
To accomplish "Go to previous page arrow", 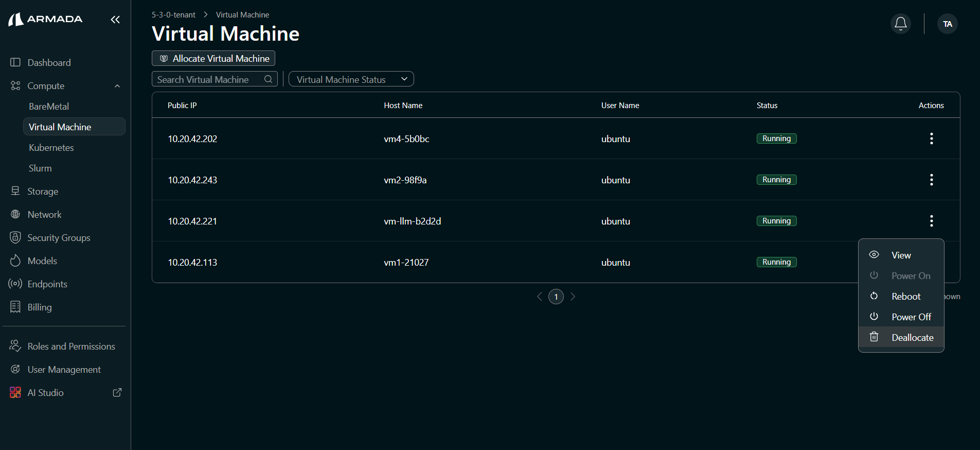I will 540,297.
